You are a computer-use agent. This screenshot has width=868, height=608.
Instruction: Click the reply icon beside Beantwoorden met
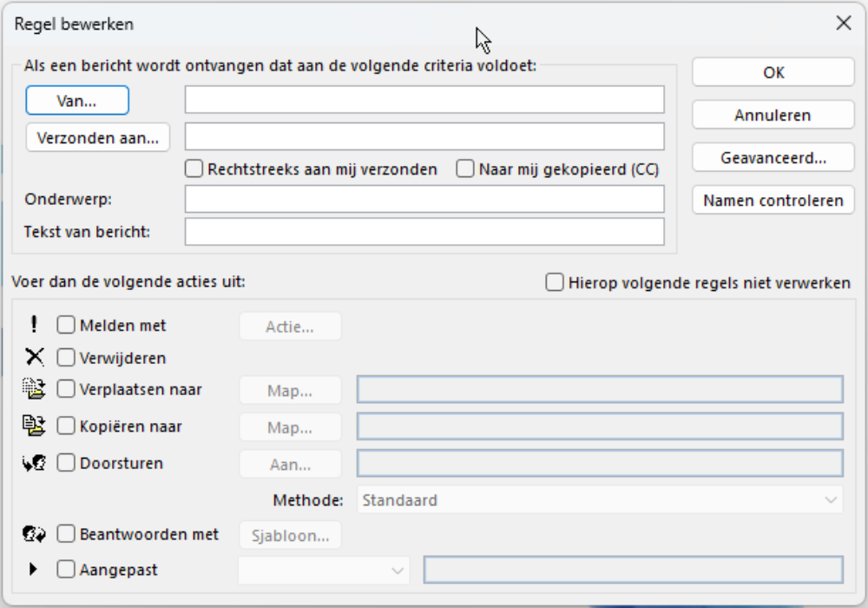35,534
